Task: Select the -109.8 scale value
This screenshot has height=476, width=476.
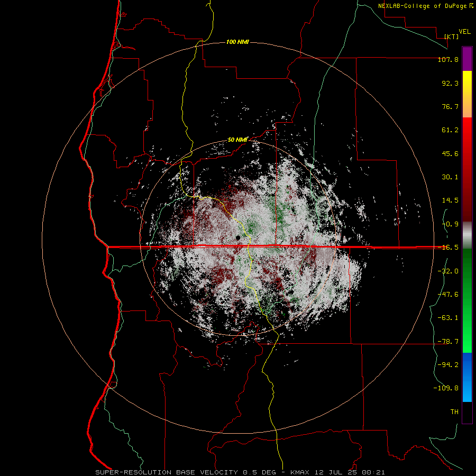Action: (446, 388)
